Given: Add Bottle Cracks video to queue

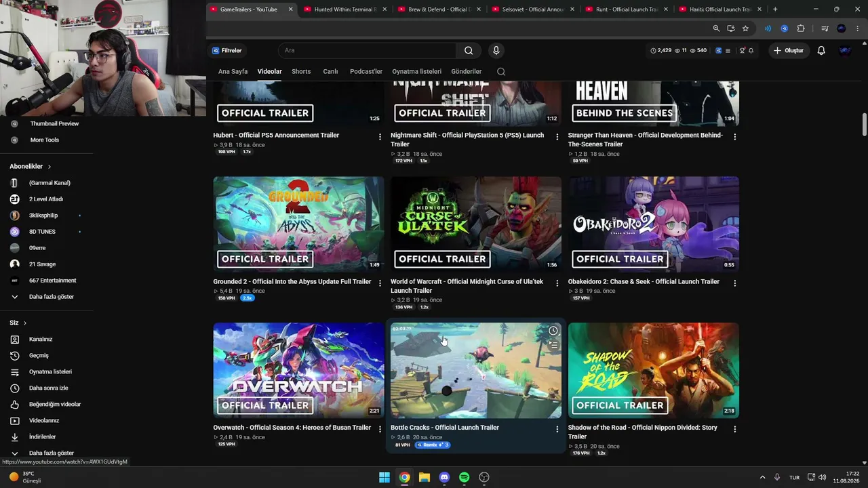Looking at the screenshot, I should pyautogui.click(x=553, y=345).
